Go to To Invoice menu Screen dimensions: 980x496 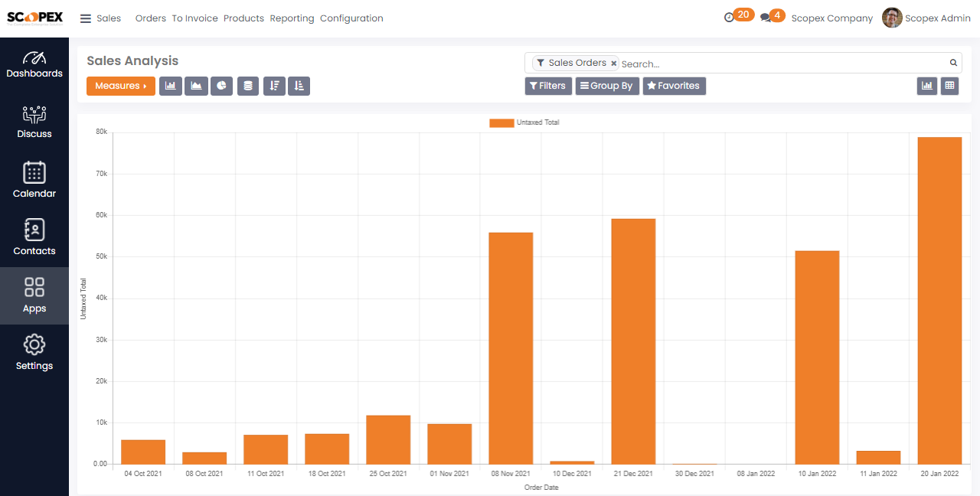click(x=194, y=18)
